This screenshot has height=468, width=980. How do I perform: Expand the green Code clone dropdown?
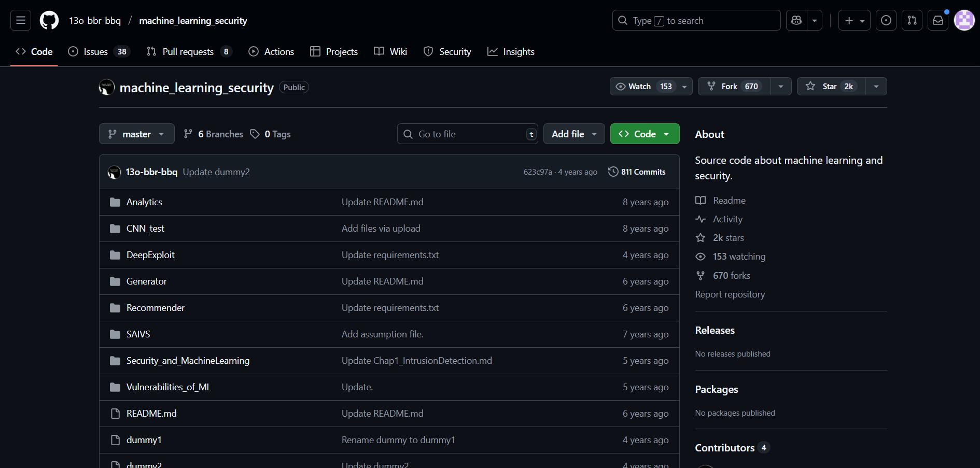coord(645,134)
